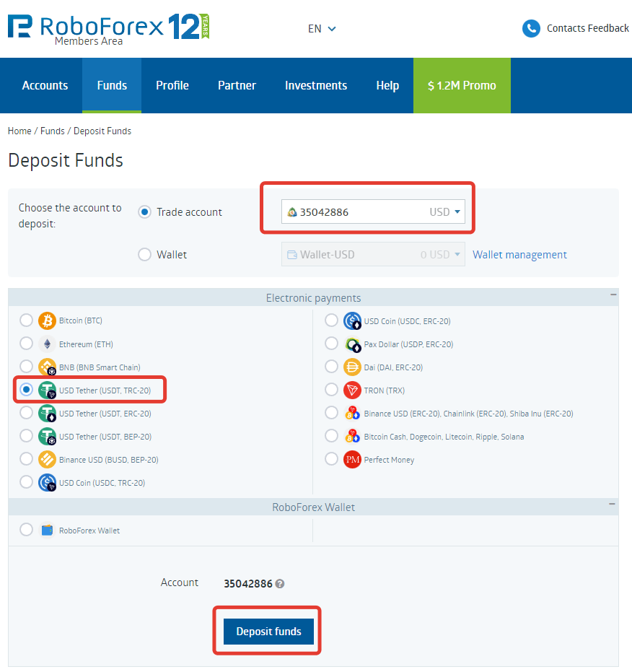Click the Bitcoin Cash, Dogecoin group icon

tap(352, 436)
